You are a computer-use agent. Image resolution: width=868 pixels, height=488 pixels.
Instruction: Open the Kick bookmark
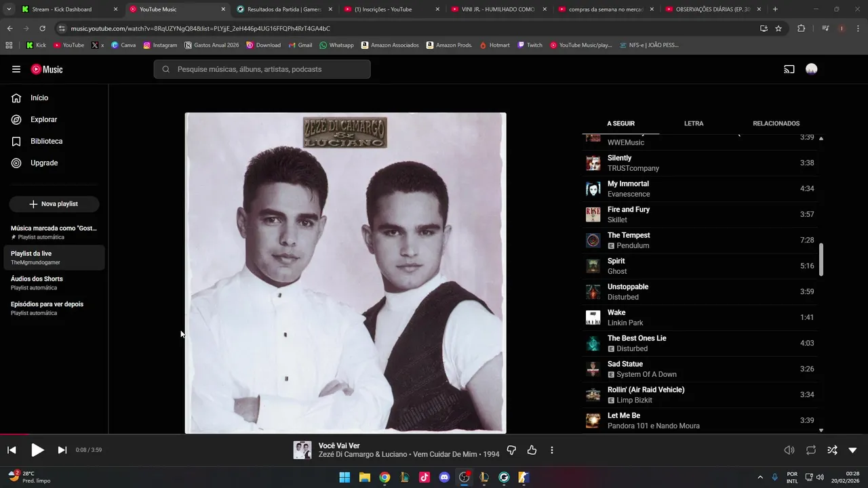click(36, 45)
